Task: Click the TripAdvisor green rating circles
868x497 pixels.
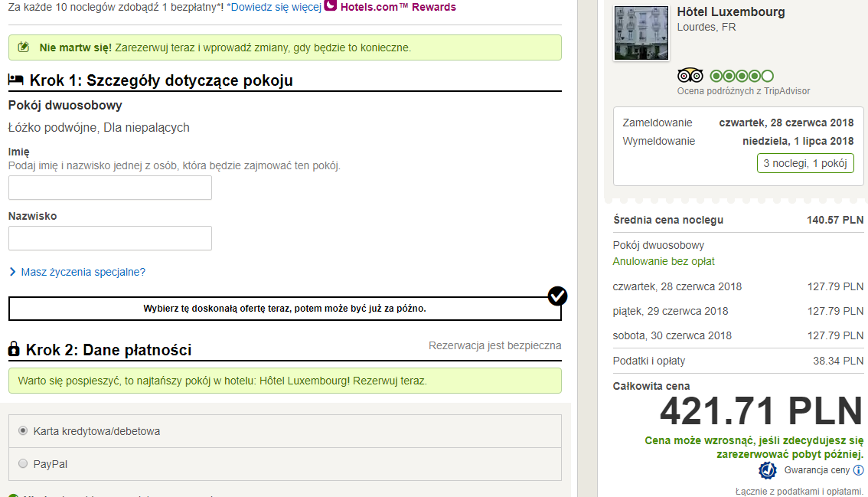Action: click(x=742, y=76)
